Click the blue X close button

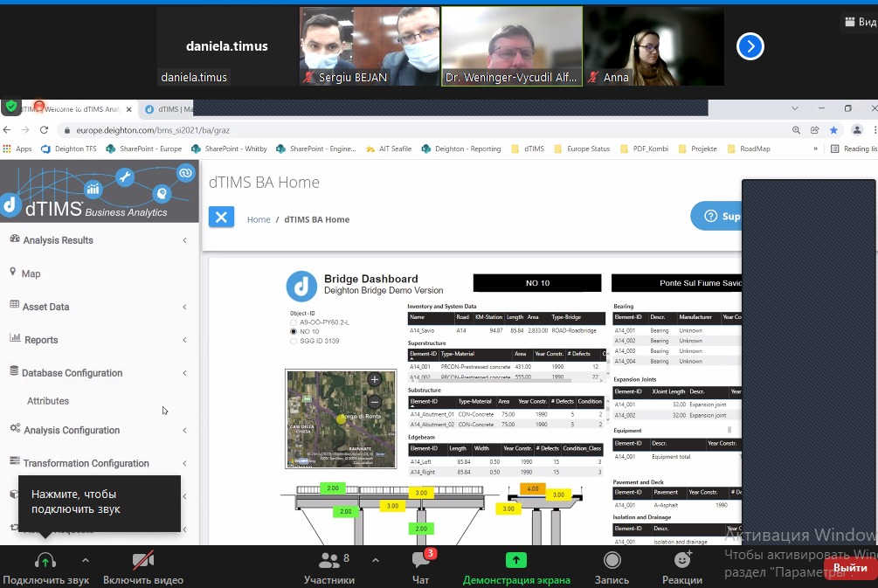click(221, 218)
